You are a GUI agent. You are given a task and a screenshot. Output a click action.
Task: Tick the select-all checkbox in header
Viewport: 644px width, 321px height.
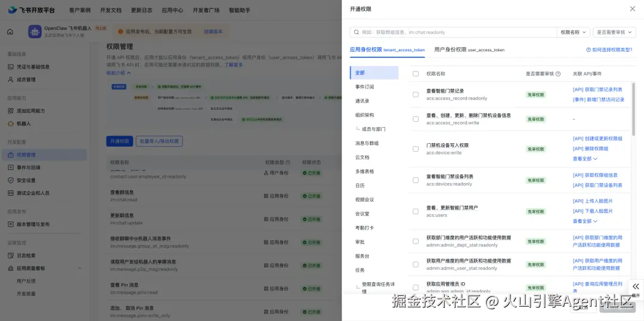[416, 73]
